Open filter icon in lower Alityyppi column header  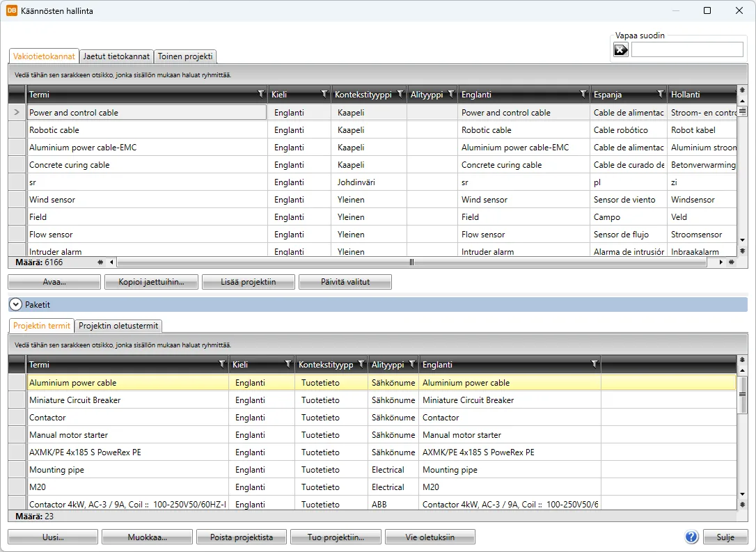coord(412,364)
